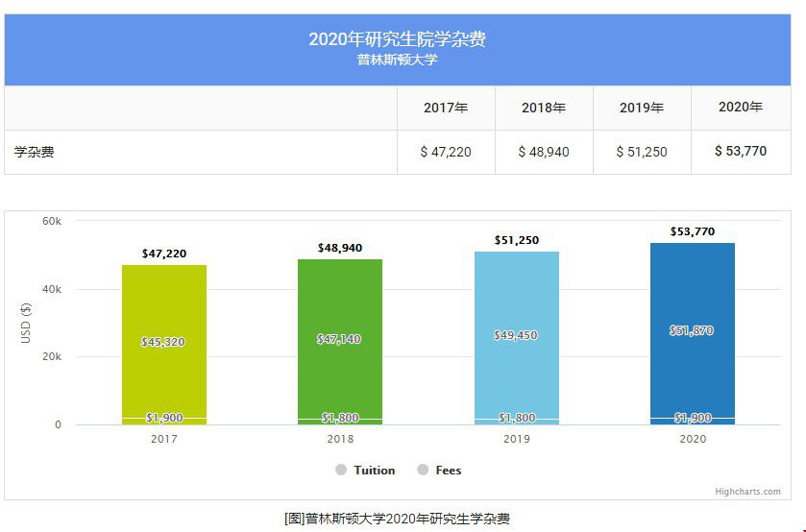Screen dimensions: 806x532
Task: Click the 2019年 table column header
Action: pos(642,108)
